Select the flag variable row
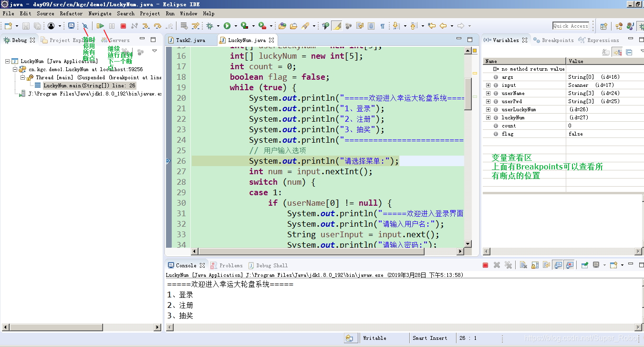Viewport: 644px width, 347px height. click(563, 134)
